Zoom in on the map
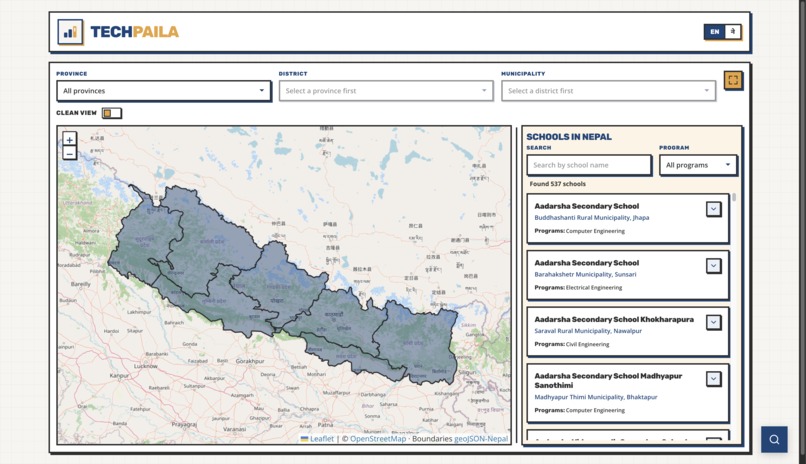This screenshot has height=464, width=806. click(69, 139)
